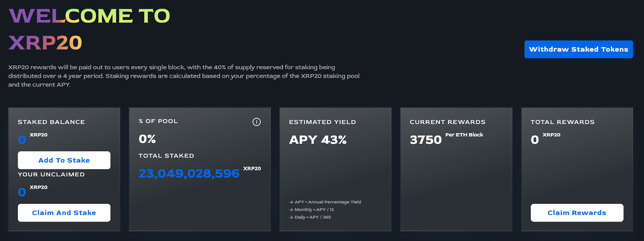Click Claim Rewards on the Total Rewards card
This screenshot has width=644, height=241.
577,212
